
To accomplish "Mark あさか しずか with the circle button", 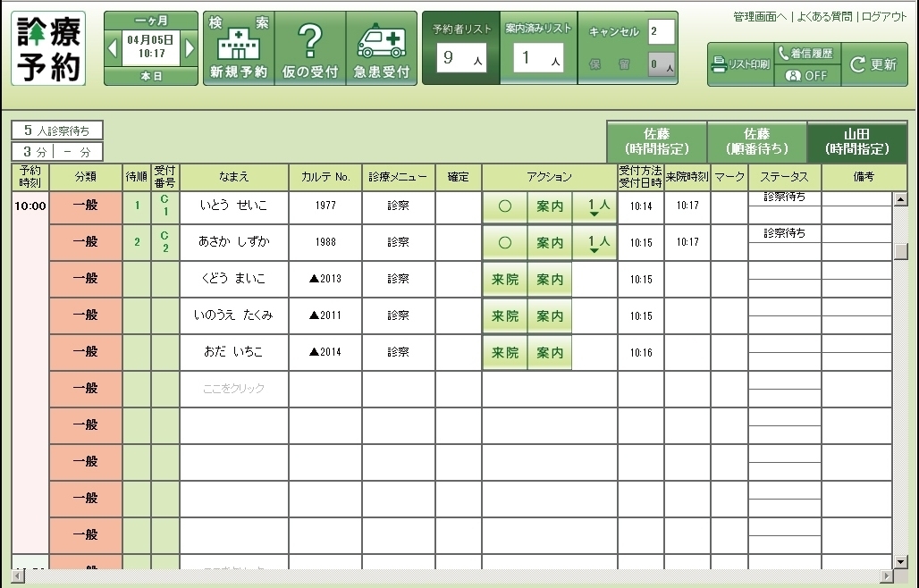I will coord(504,243).
